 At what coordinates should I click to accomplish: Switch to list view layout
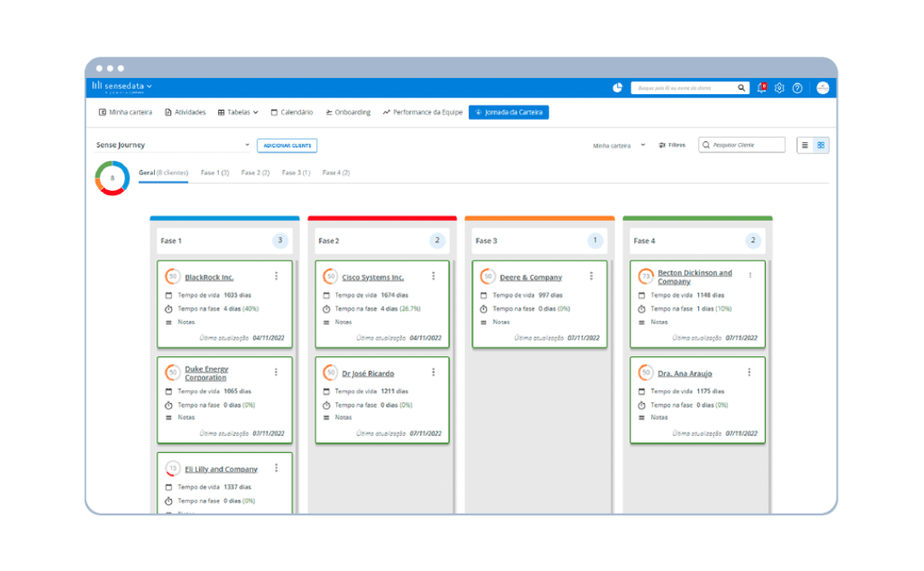click(805, 144)
